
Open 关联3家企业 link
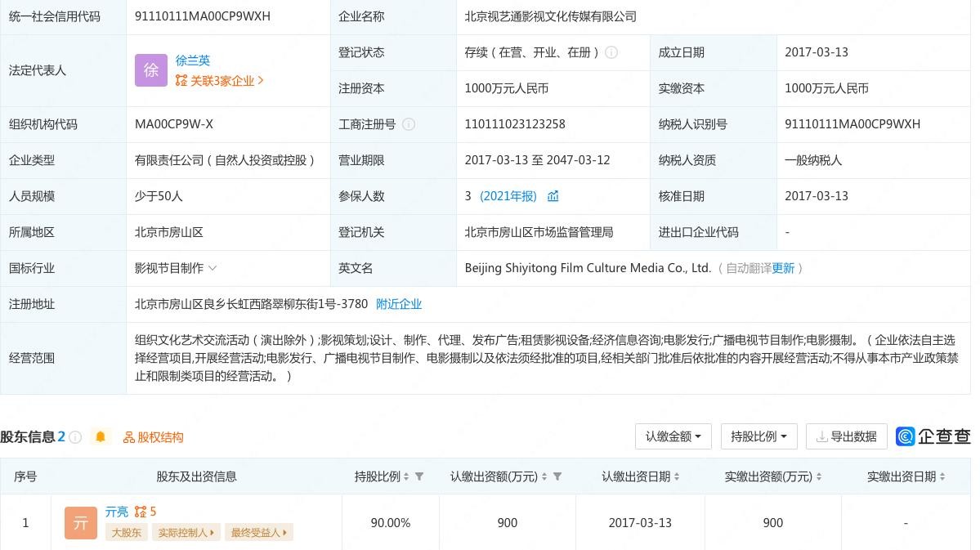click(x=220, y=81)
